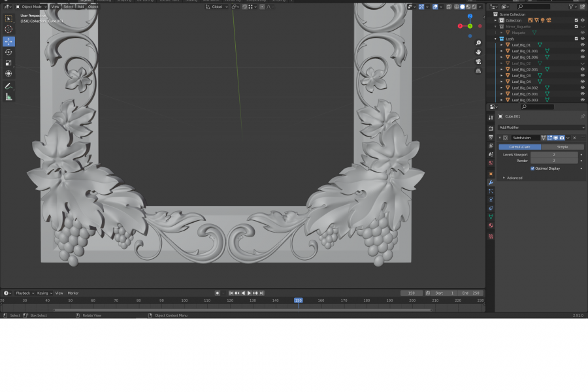Screen dimensions: 588x392
Task: Open the Object Mode dropdown
Action: tap(31, 7)
